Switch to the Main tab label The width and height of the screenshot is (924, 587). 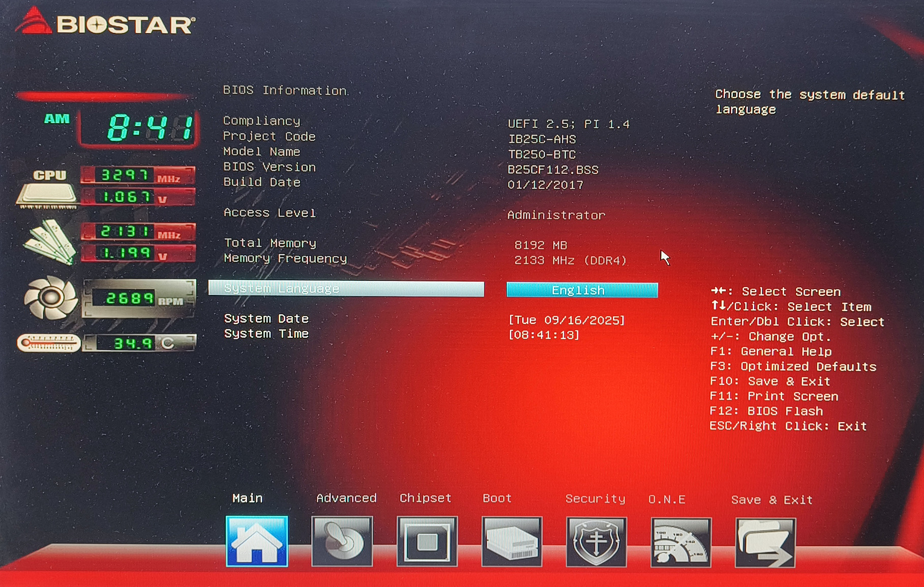pos(248,498)
